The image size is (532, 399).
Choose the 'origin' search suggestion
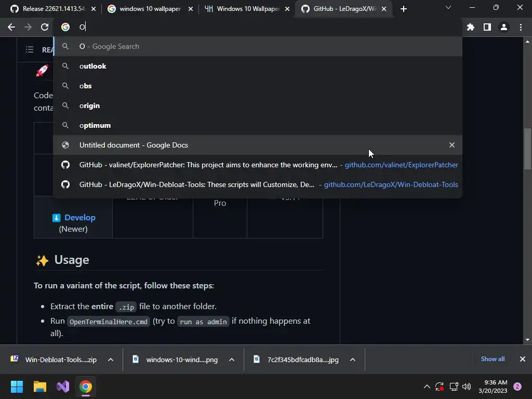(258, 105)
